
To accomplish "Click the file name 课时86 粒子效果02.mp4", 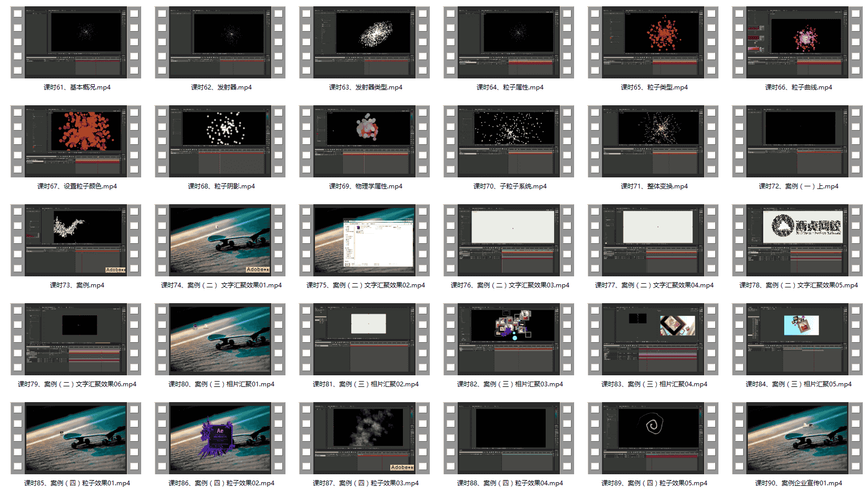I will (x=221, y=483).
